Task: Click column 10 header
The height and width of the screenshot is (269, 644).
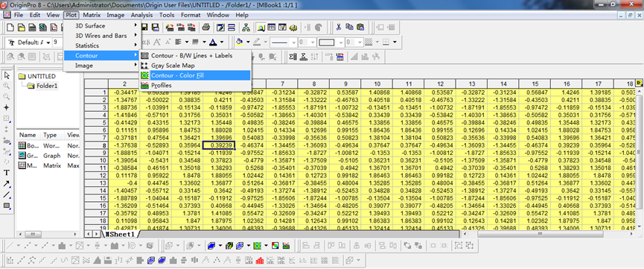Action: 377,83
